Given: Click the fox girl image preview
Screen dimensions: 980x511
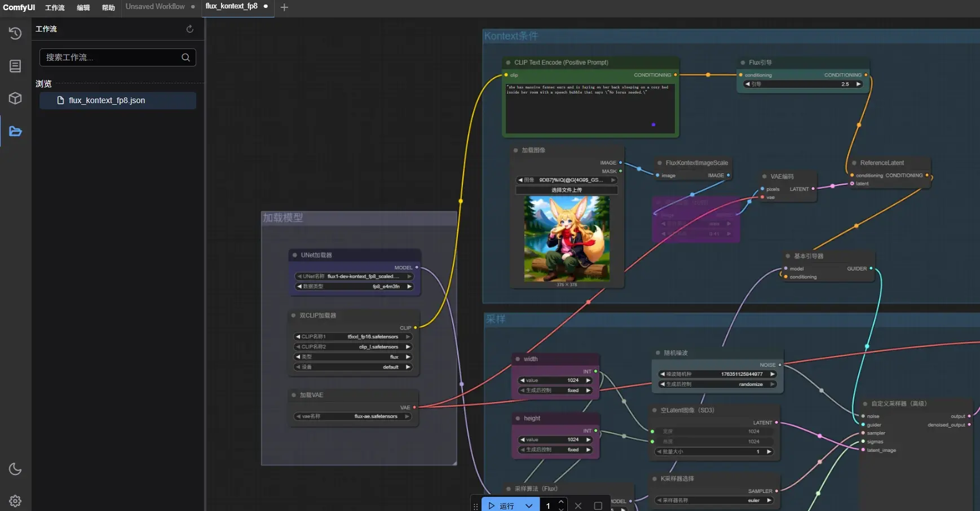Looking at the screenshot, I should [x=567, y=239].
